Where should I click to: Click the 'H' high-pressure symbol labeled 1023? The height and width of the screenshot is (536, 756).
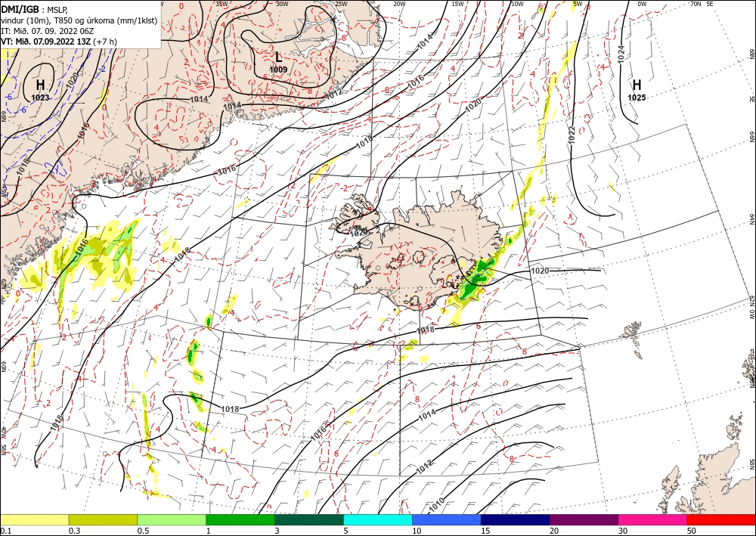41,85
